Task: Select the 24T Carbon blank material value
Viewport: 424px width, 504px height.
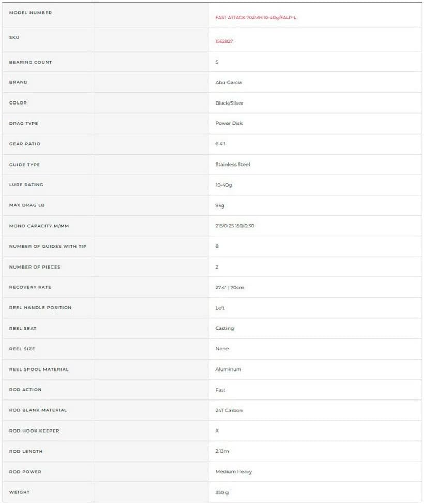Action: coord(229,410)
